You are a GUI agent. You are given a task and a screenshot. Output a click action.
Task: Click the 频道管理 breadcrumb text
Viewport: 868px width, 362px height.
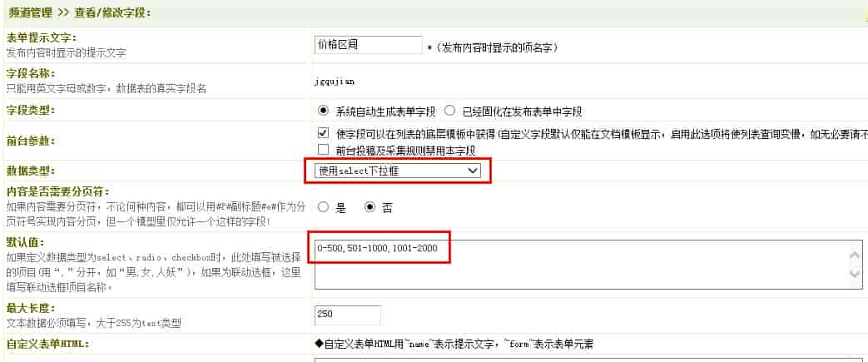[30, 12]
